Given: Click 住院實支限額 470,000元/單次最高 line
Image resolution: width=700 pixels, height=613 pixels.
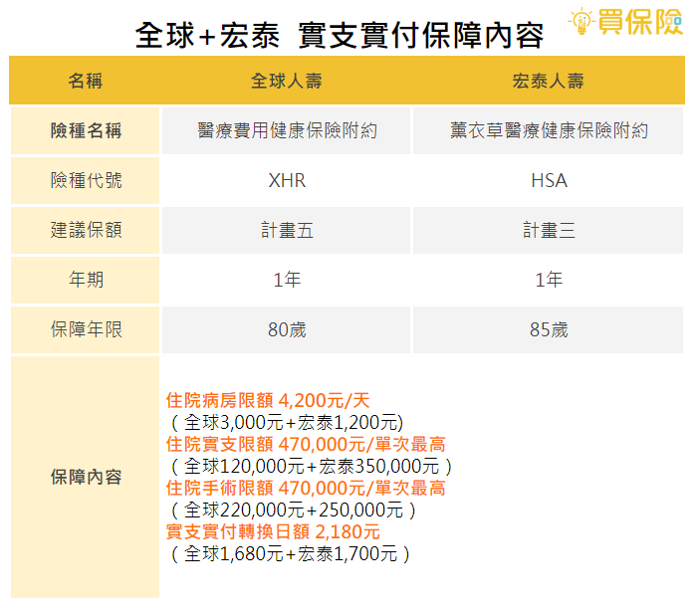Looking at the screenshot, I should pyautogui.click(x=306, y=445).
